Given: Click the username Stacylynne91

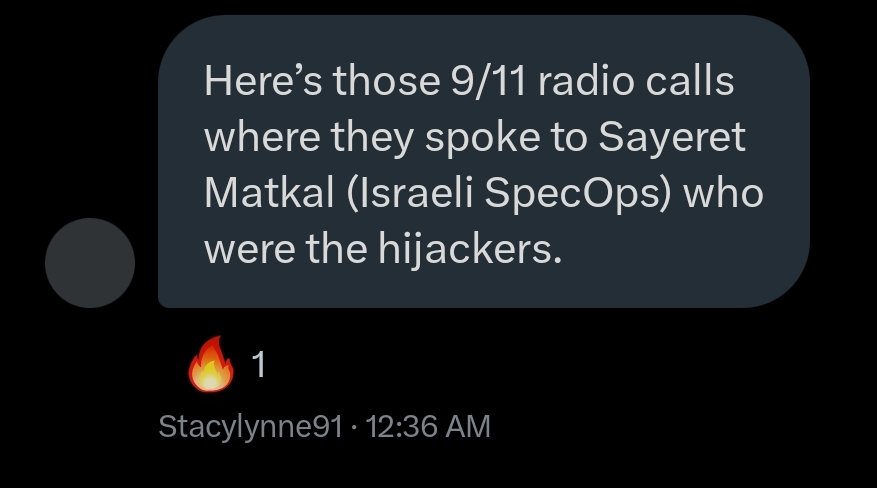Looking at the screenshot, I should 251,427.
